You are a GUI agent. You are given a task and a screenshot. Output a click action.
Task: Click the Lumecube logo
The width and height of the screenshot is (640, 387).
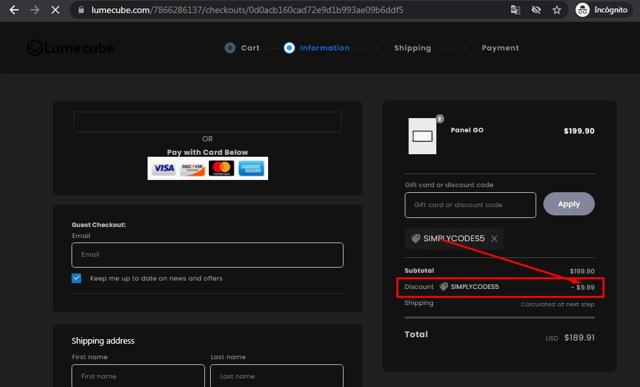[70, 48]
